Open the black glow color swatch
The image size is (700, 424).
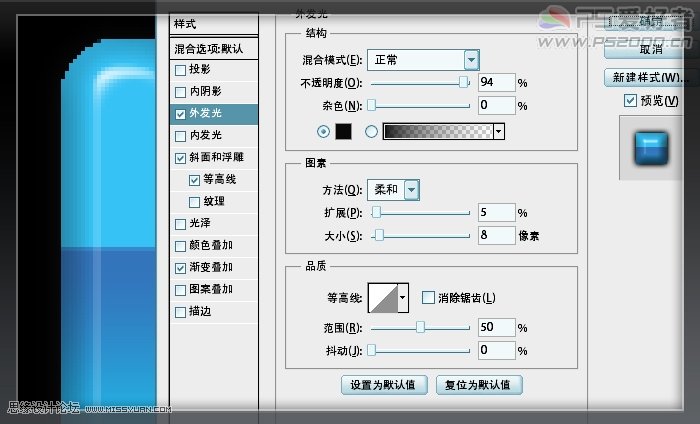[343, 131]
